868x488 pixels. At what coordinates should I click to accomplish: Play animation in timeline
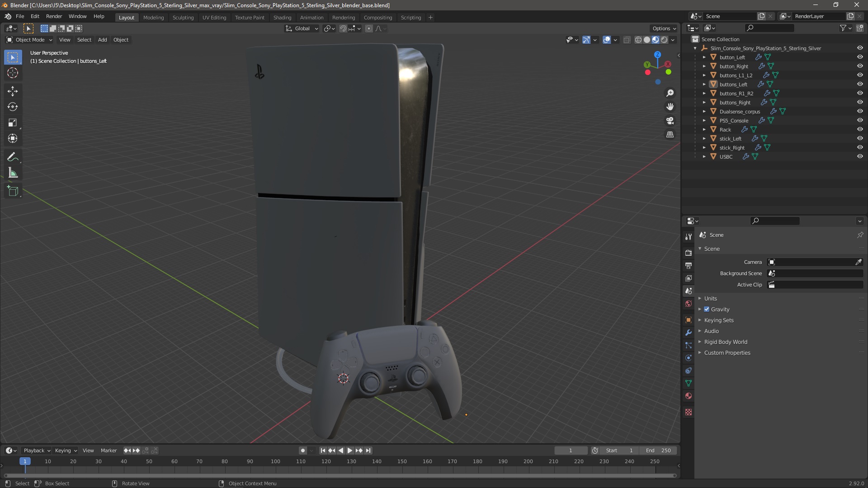(x=350, y=450)
